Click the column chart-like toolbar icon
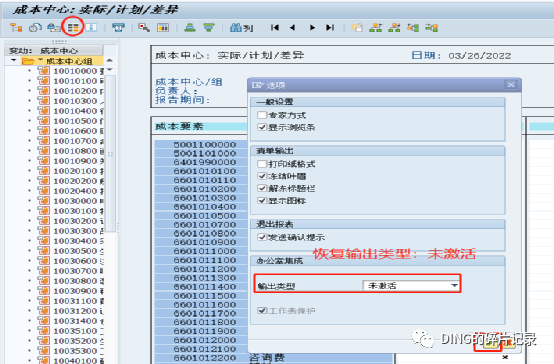The height and width of the screenshot is (364, 554). [163, 28]
